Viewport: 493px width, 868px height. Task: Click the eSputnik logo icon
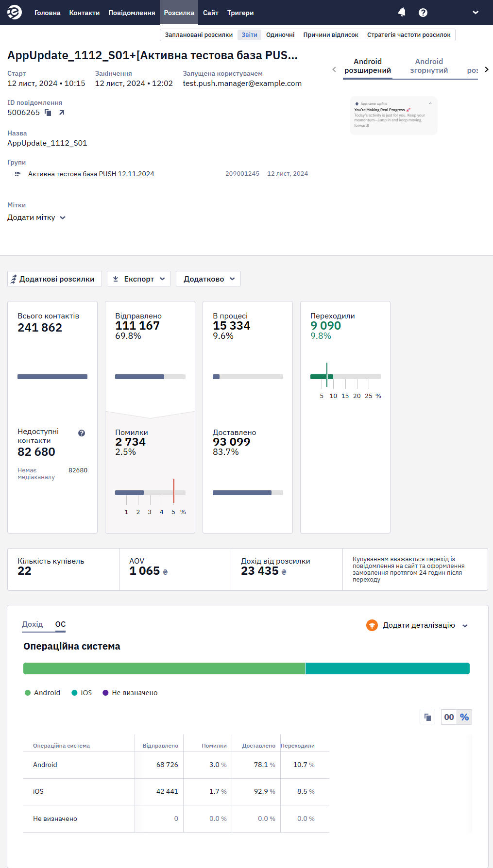click(15, 12)
